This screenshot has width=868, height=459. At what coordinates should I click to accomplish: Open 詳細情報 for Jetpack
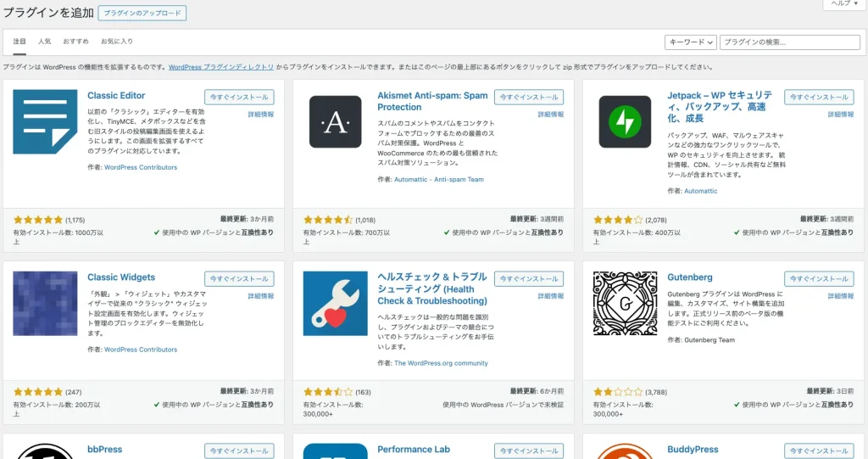pyautogui.click(x=841, y=115)
